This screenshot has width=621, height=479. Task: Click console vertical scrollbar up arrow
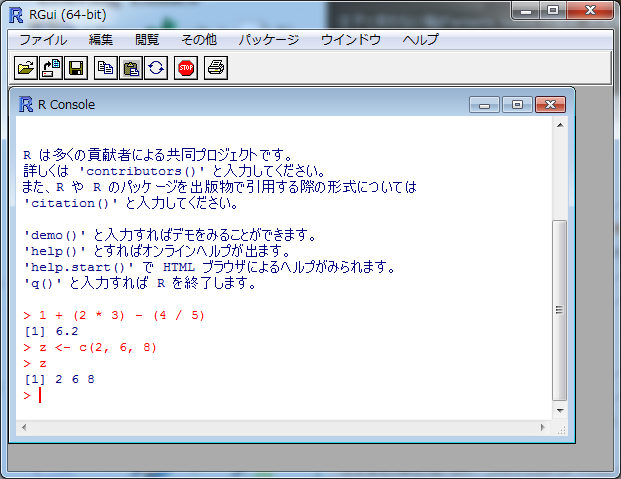point(560,125)
